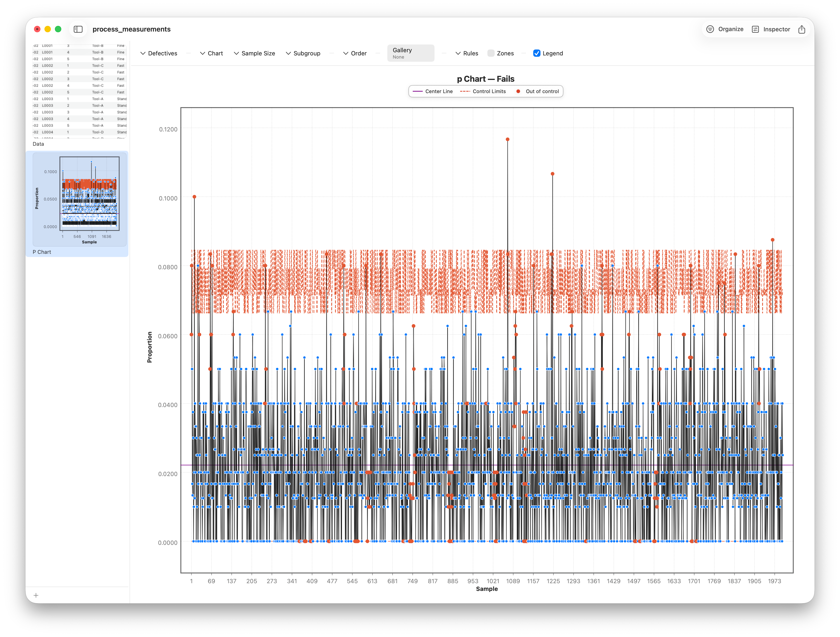Screen dimensions: 840x637
Task: Click the Share export icon
Action: [x=802, y=29]
